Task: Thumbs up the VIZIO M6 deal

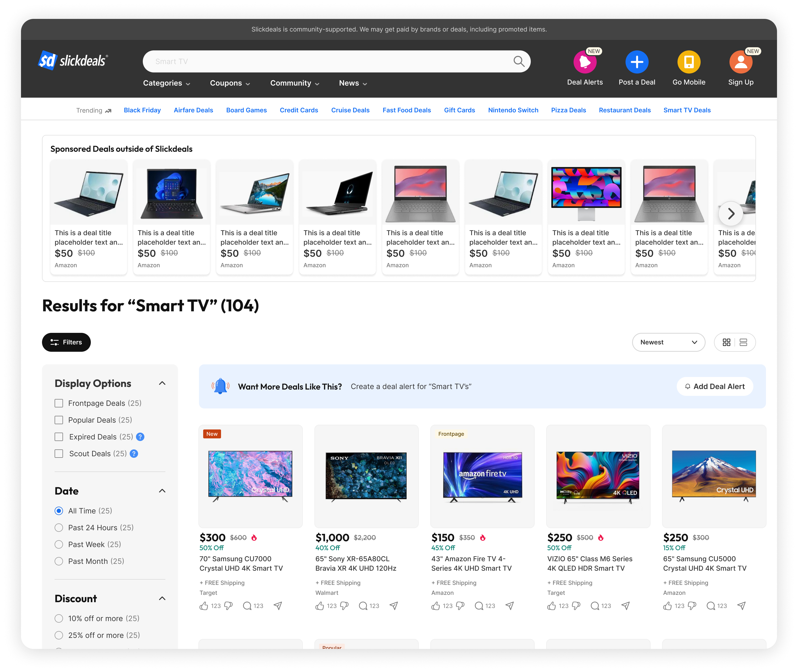Action: 552,606
